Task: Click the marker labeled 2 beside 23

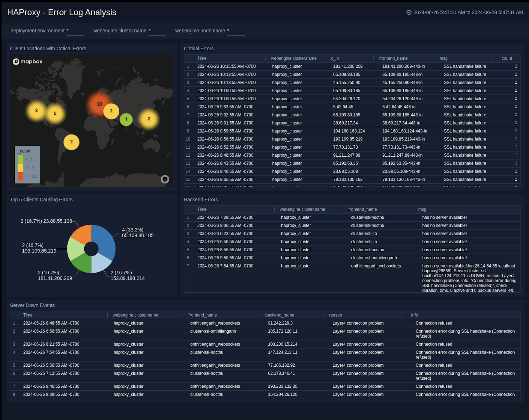Action: 111,111
